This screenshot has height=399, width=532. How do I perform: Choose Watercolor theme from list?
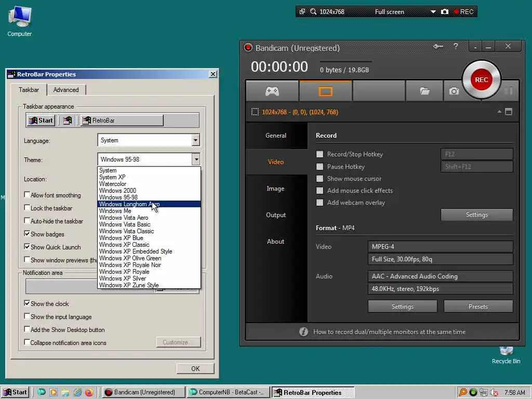pos(149,184)
